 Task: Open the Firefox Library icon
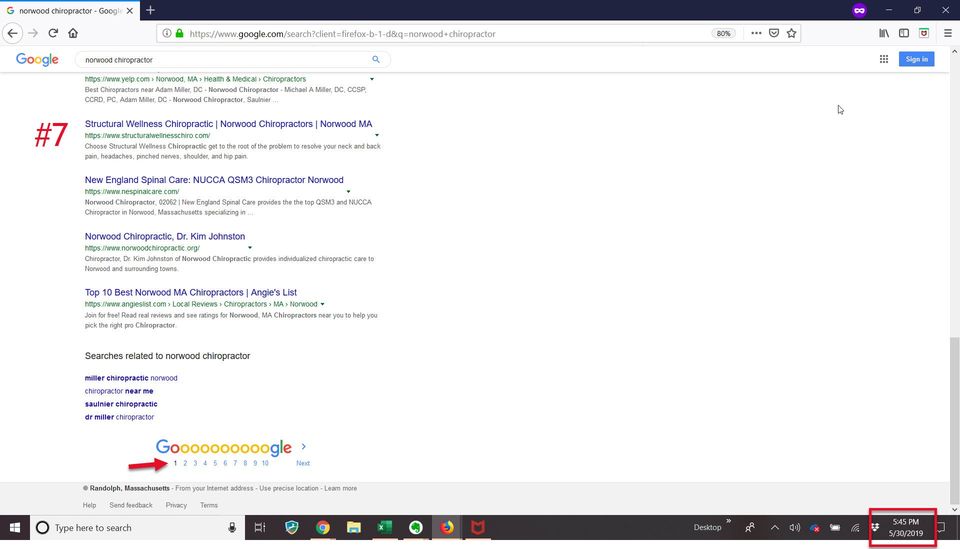(x=884, y=34)
